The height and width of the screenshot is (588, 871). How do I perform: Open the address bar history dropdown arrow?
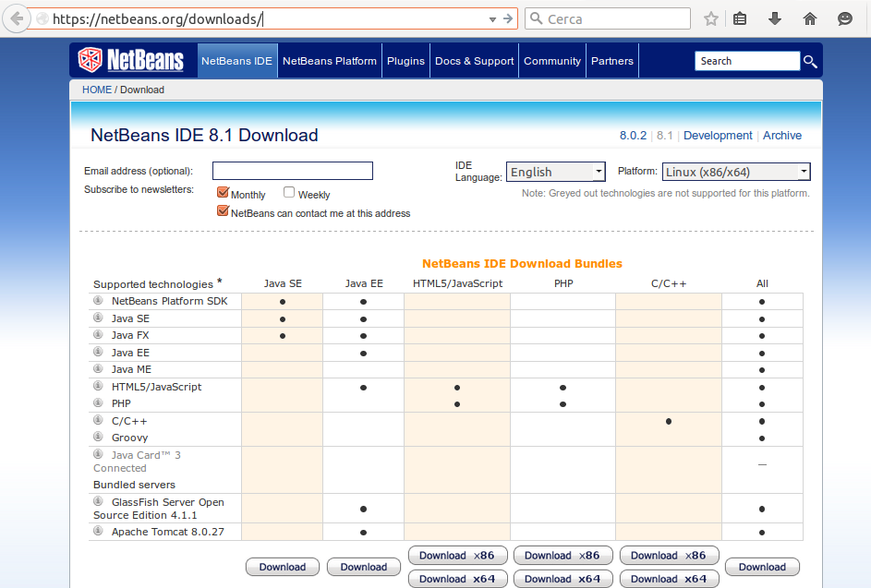tap(492, 19)
